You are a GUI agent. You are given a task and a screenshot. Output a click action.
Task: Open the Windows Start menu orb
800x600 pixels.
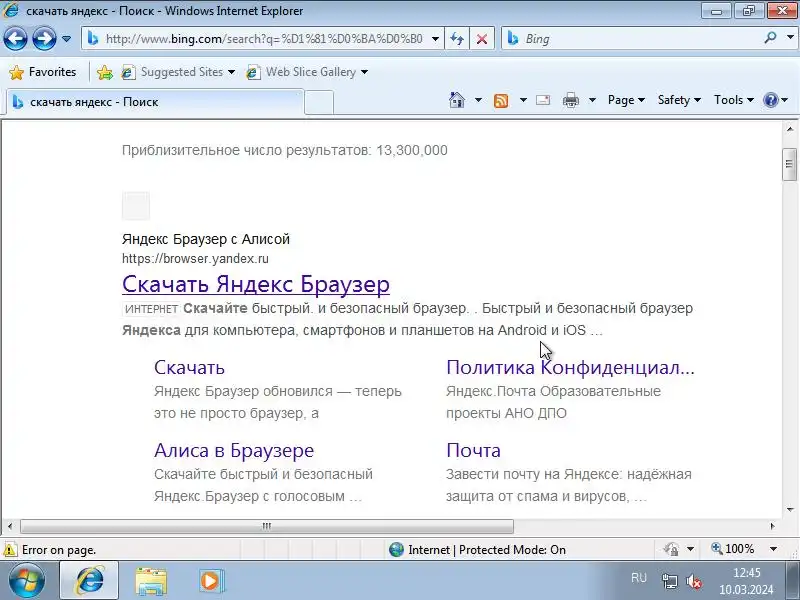pyautogui.click(x=26, y=581)
